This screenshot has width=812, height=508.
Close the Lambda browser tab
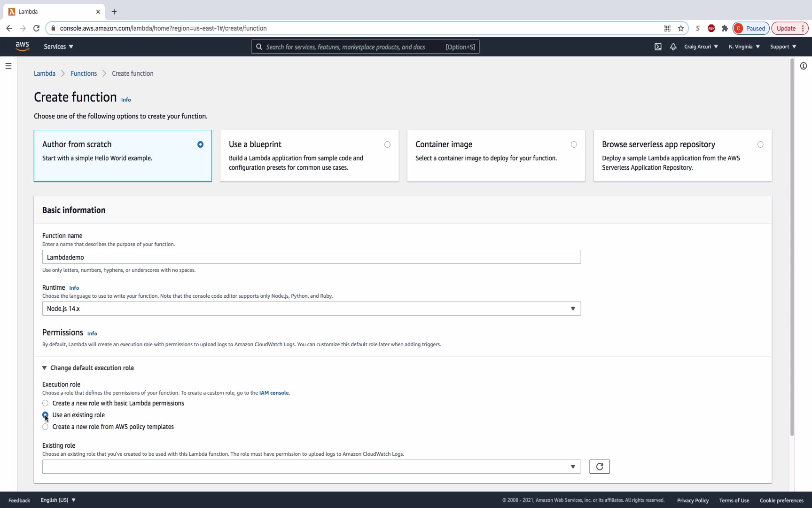(98, 12)
